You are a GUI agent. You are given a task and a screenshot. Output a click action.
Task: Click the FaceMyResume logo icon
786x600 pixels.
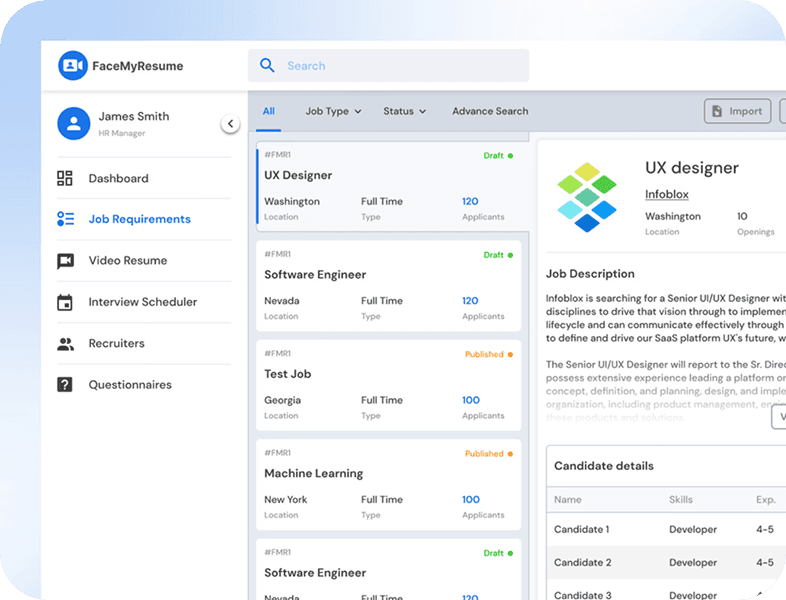click(73, 65)
